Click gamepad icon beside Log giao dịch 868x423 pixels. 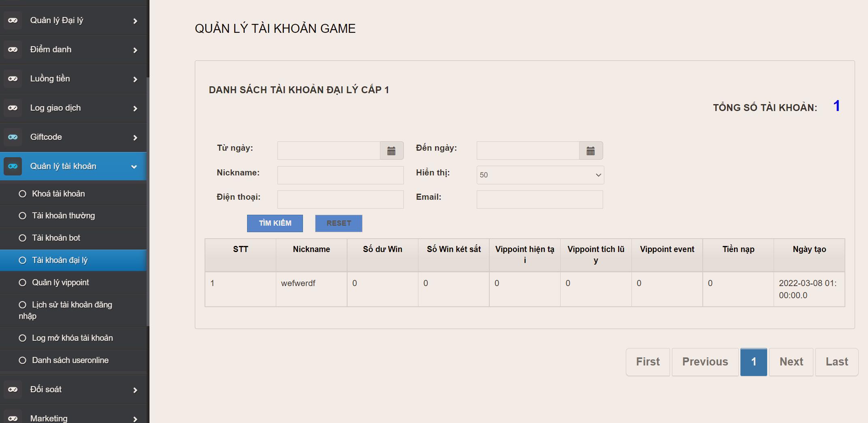pos(13,108)
